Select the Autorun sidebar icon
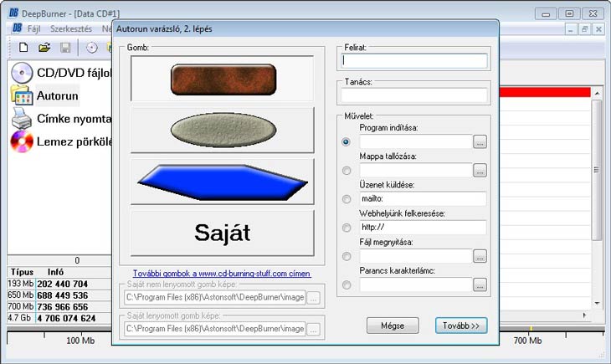611x364 pixels. 22,95
